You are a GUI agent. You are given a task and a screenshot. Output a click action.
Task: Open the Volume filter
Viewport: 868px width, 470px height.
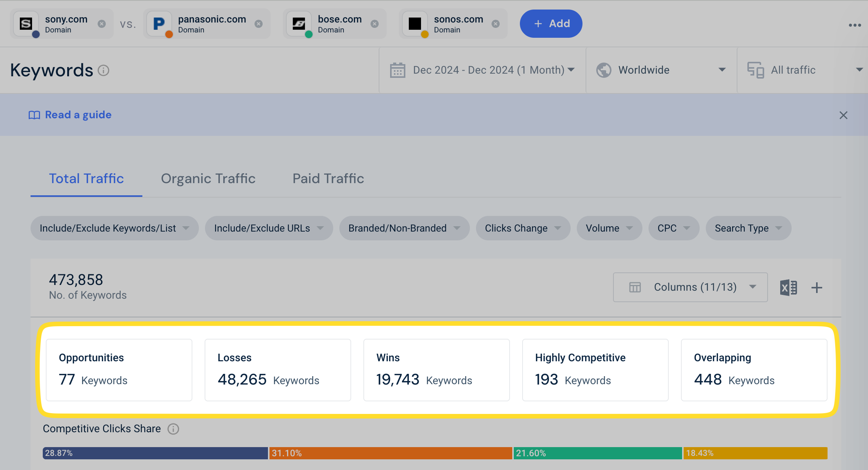click(x=609, y=228)
